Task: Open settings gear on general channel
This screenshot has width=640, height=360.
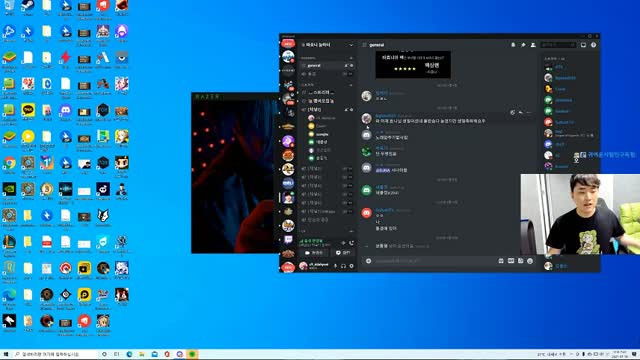Action: [351, 65]
